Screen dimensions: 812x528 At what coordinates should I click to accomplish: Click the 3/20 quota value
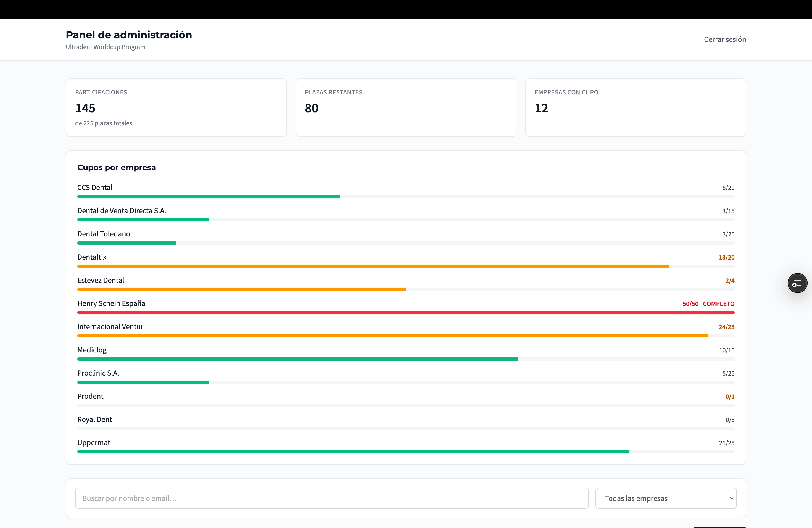pos(728,234)
